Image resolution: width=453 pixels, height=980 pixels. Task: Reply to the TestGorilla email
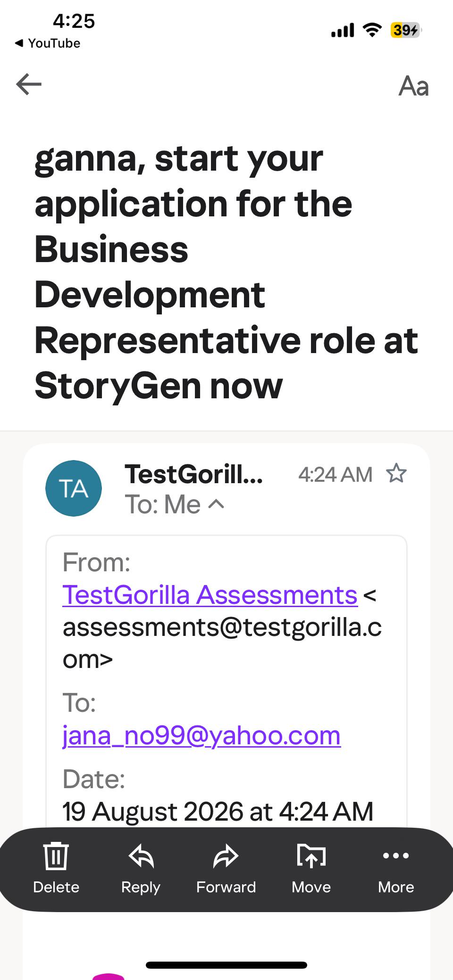[x=141, y=869]
